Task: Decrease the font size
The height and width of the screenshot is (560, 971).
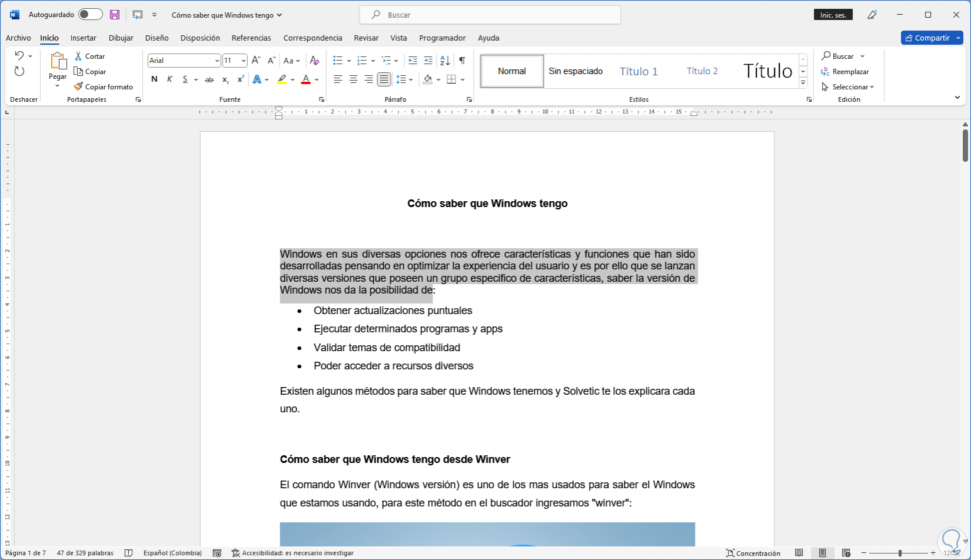Action: point(271,61)
